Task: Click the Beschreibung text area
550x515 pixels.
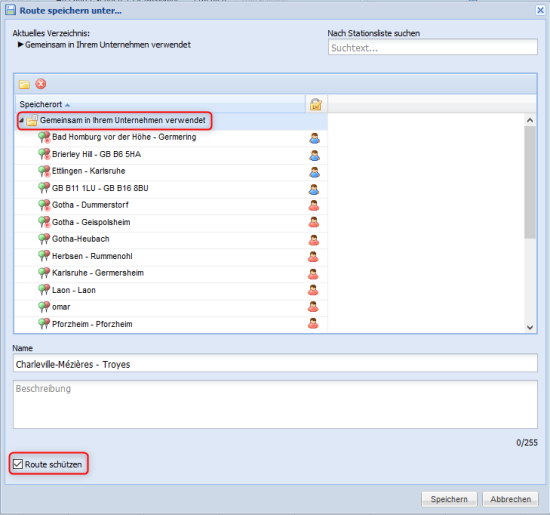Action: (x=275, y=404)
